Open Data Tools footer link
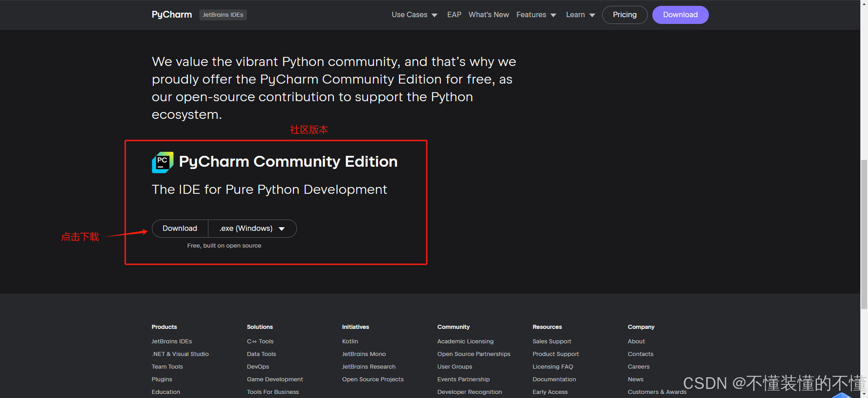This screenshot has height=398, width=868. coord(261,354)
